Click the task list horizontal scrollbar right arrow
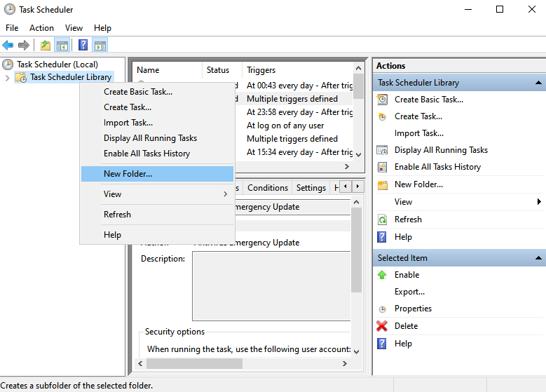Screen dimensions: 546x392 pos(346,167)
